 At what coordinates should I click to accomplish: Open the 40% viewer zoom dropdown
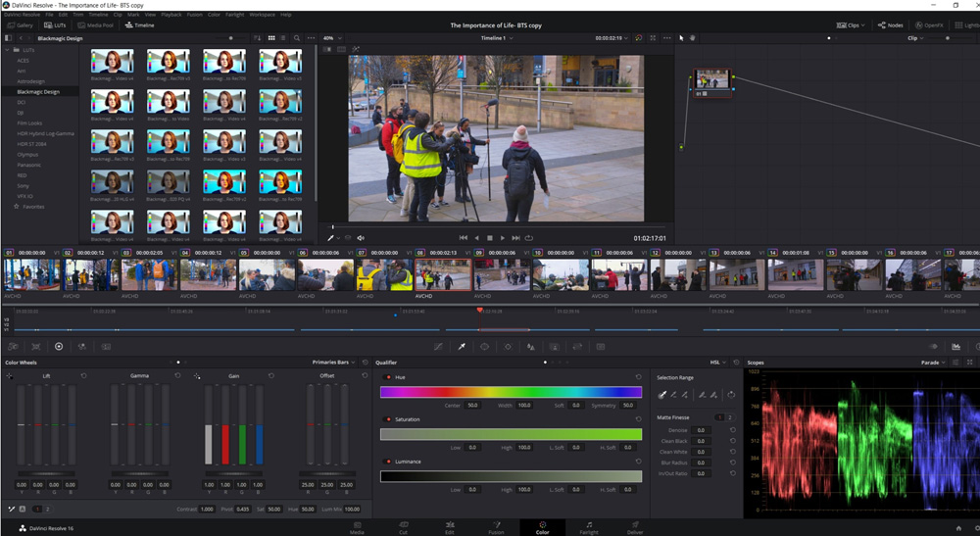pyautogui.click(x=332, y=38)
